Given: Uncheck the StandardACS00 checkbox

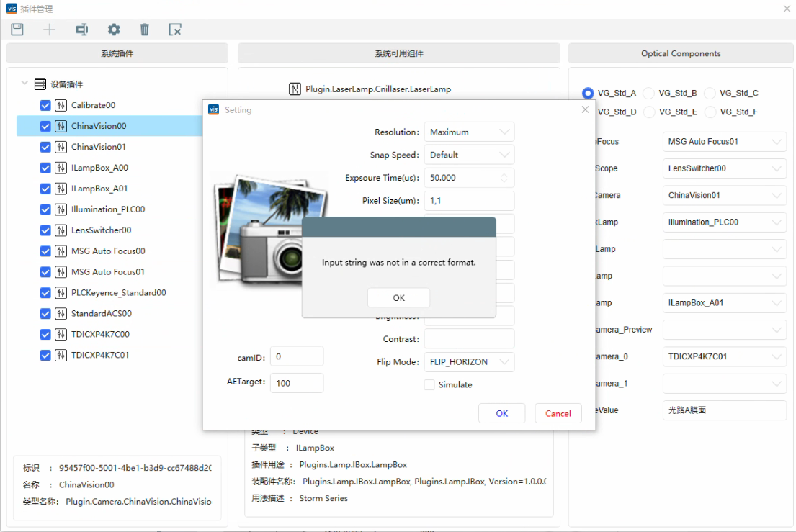Looking at the screenshot, I should tap(45, 313).
